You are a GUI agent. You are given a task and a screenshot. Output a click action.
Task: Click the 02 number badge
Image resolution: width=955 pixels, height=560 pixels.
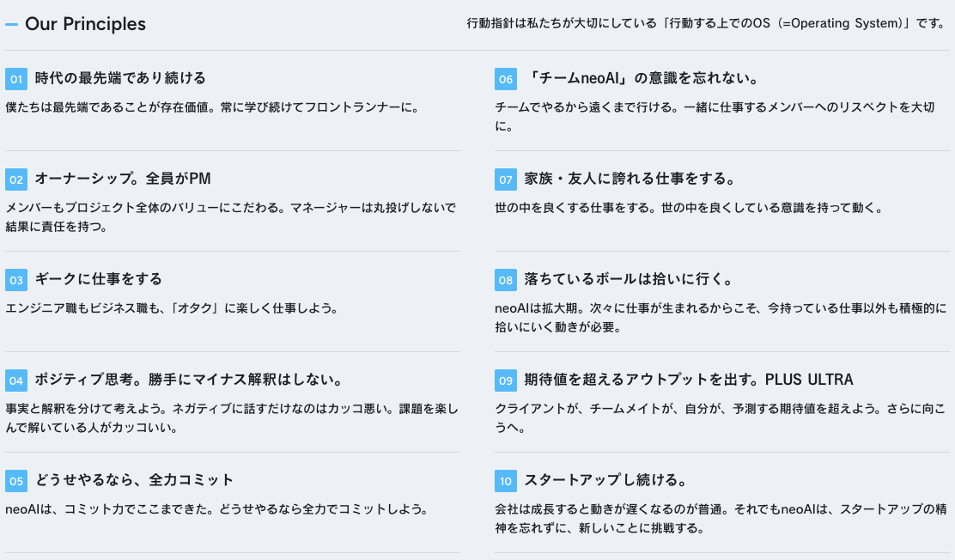16,180
